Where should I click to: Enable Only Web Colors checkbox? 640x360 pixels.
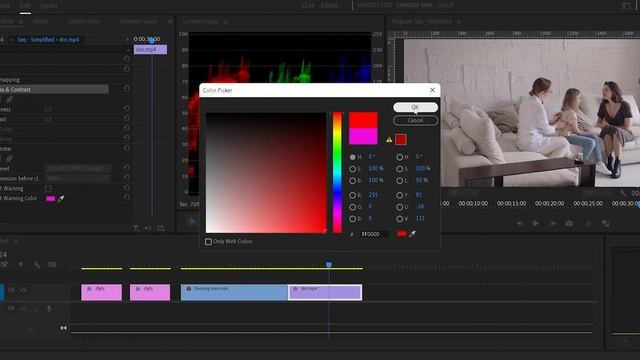[x=208, y=242]
